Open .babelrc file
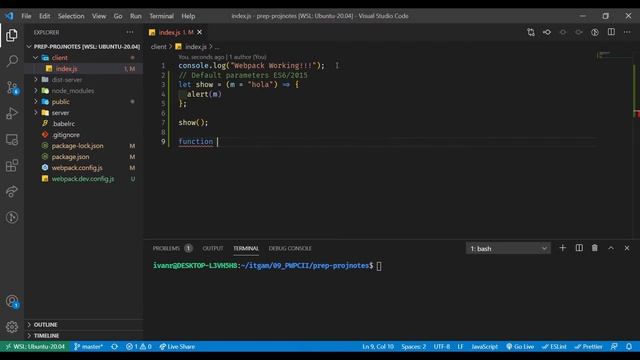 click(x=83, y=124)
